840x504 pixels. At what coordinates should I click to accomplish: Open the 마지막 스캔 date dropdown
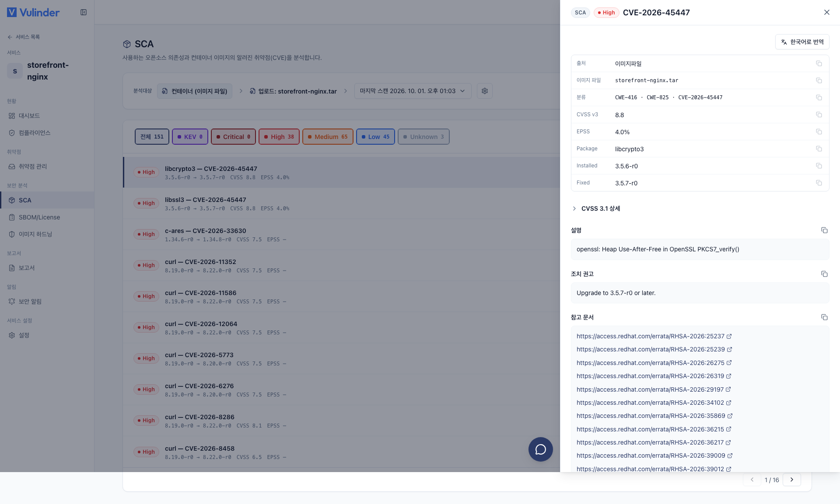click(x=413, y=91)
